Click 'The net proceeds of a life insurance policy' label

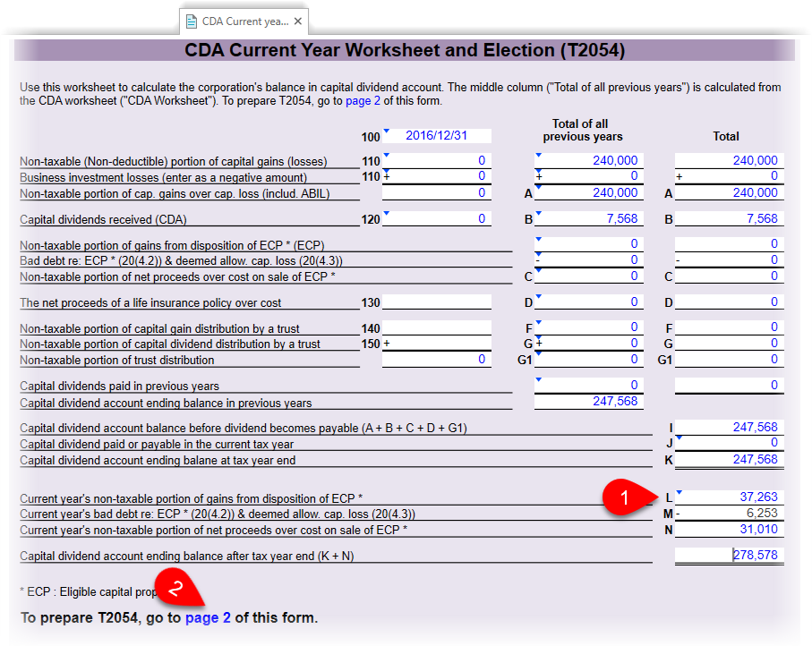(150, 302)
